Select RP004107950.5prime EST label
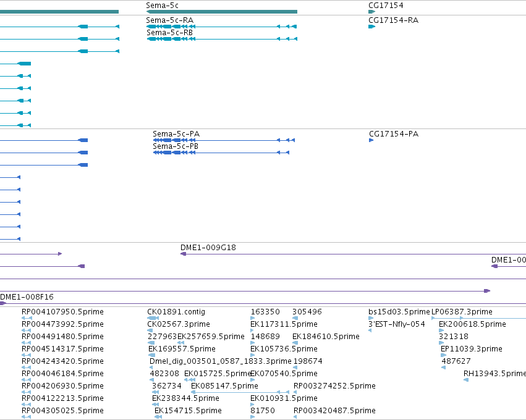Viewport: 526px width, 420px height. [62, 312]
